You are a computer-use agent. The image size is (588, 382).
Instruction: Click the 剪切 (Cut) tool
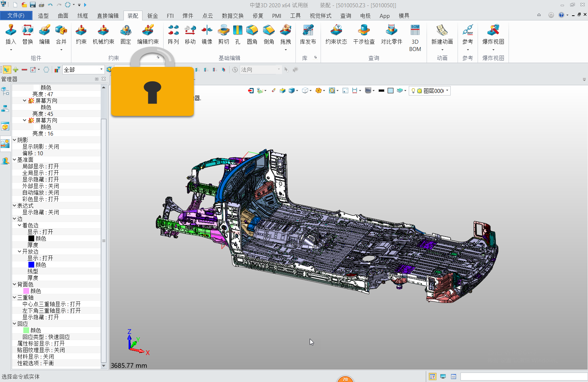tap(224, 35)
